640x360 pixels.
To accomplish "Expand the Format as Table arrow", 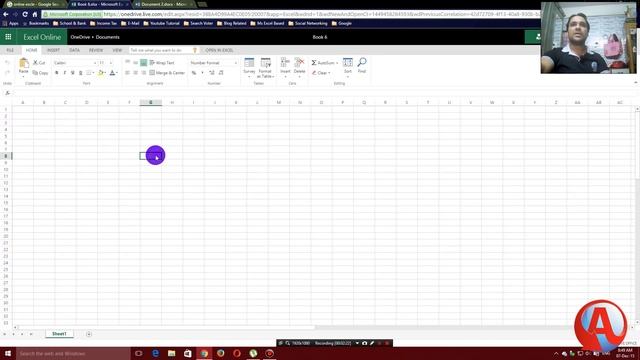I will pos(273,76).
